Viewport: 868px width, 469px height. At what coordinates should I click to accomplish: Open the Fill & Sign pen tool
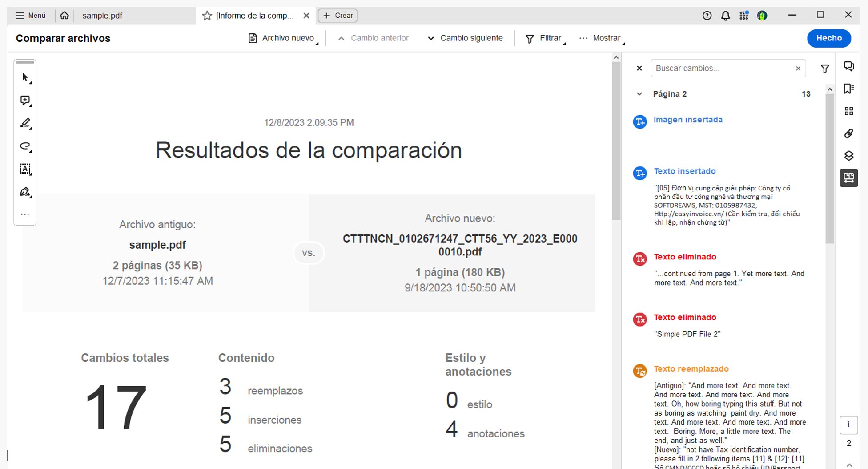point(25,191)
